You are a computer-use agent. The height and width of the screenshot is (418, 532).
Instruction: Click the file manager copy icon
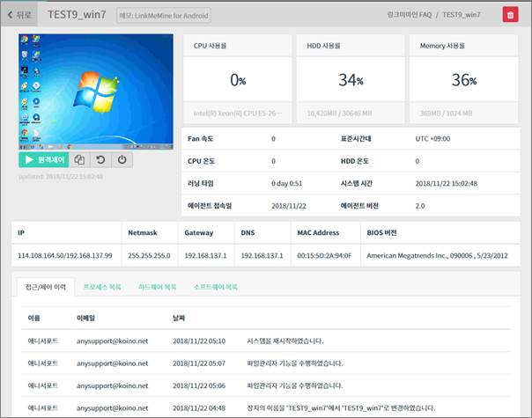tap(79, 160)
